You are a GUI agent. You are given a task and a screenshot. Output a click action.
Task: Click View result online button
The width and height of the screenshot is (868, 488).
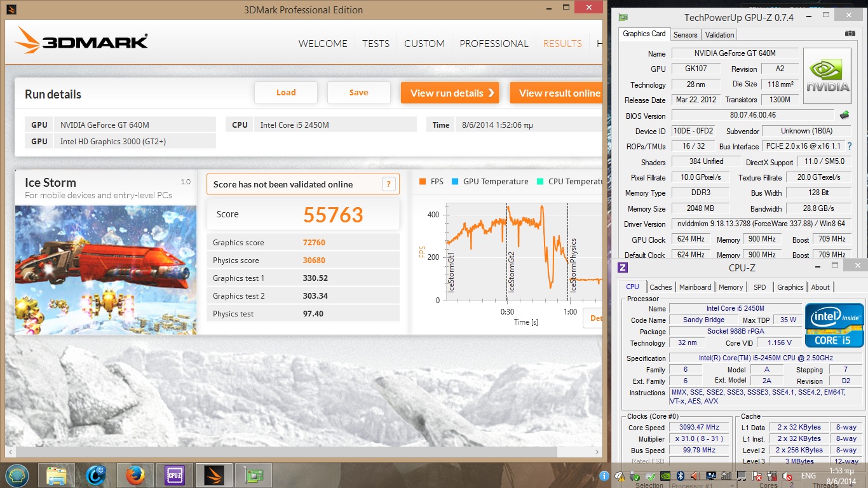556,93
